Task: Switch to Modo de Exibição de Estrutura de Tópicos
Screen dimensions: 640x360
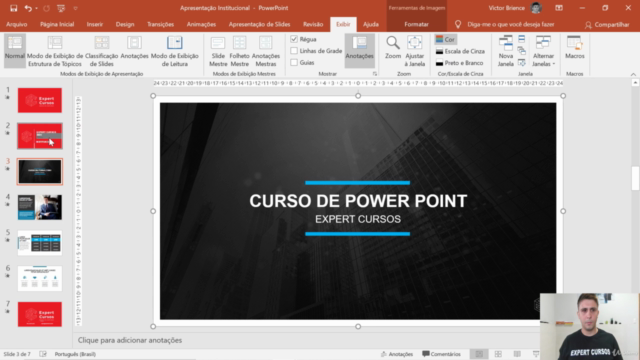Action: point(55,51)
